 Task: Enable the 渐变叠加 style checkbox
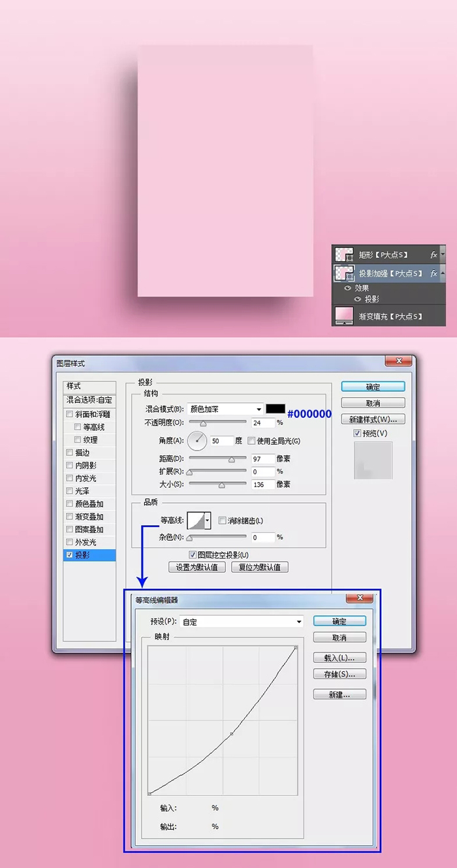click(70, 517)
